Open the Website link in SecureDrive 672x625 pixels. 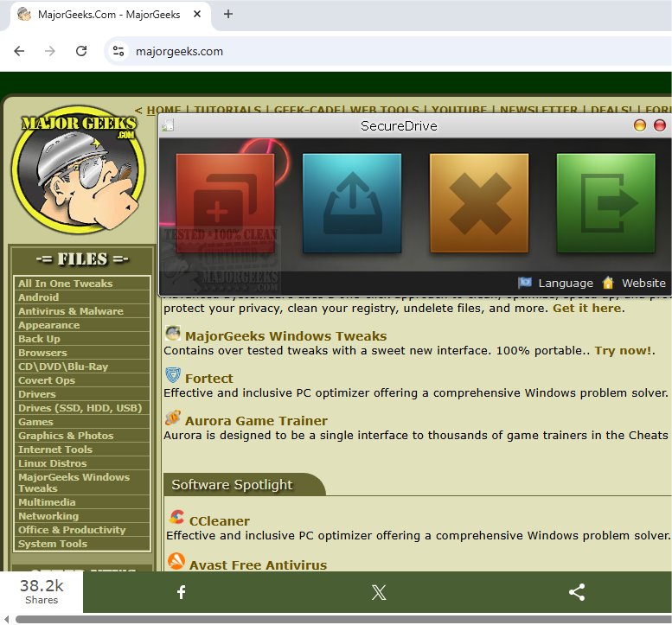[634, 284]
